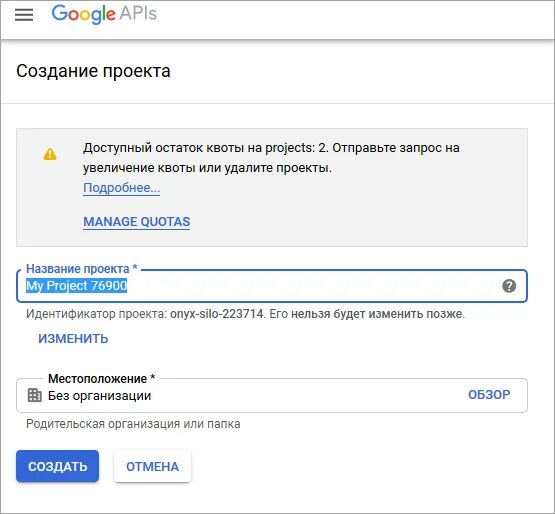This screenshot has height=514, width=555.
Task: Open the MANAGE QUOTAS link
Action: [137, 222]
